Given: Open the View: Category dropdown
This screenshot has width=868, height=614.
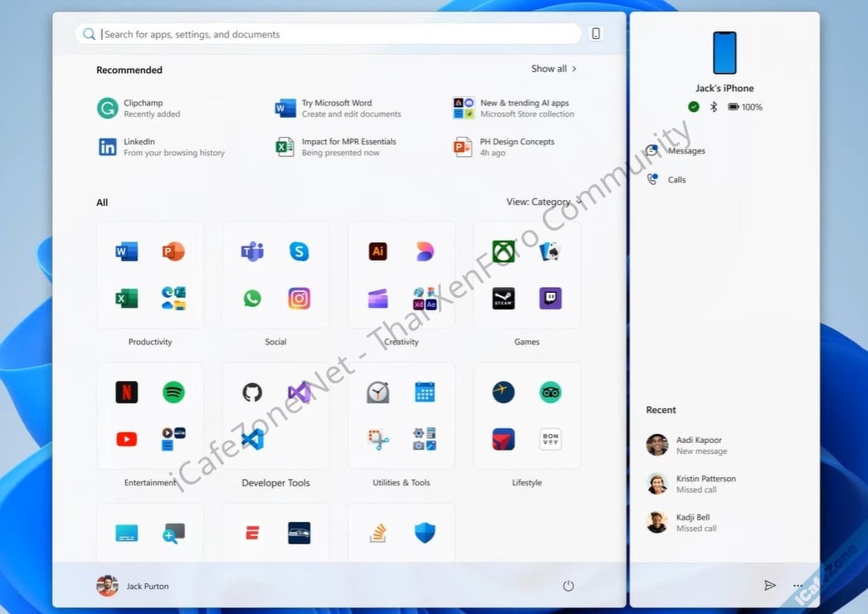Looking at the screenshot, I should (542, 202).
